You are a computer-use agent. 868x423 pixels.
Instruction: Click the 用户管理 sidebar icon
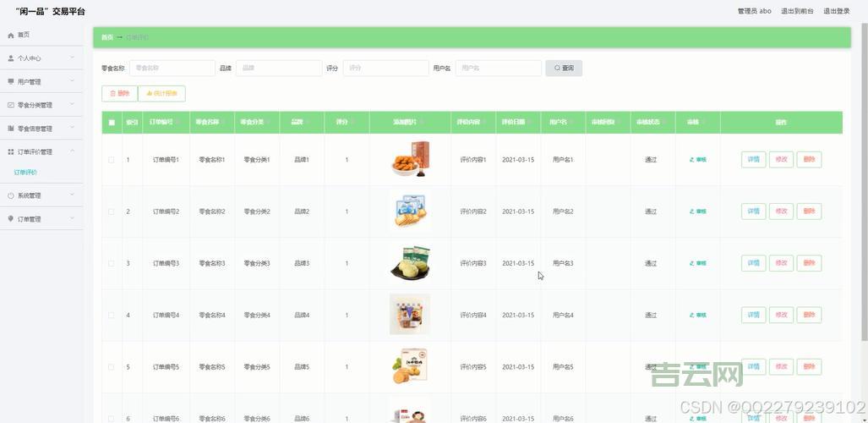(10, 81)
